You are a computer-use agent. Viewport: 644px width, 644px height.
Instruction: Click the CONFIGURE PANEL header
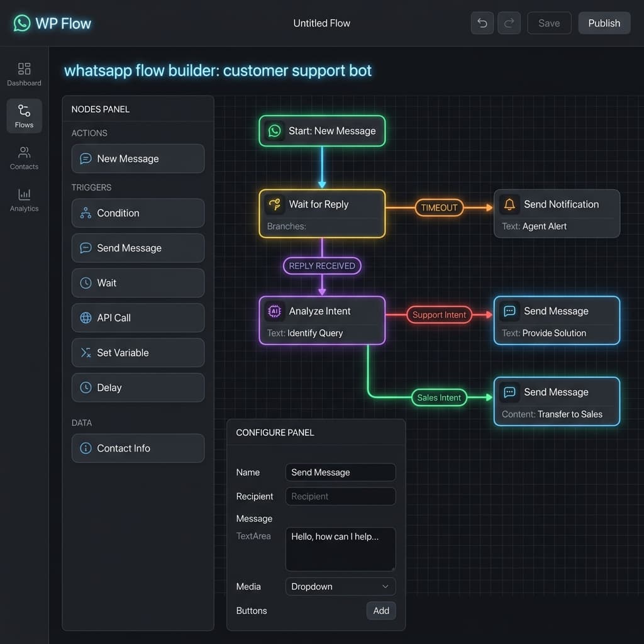coord(275,433)
